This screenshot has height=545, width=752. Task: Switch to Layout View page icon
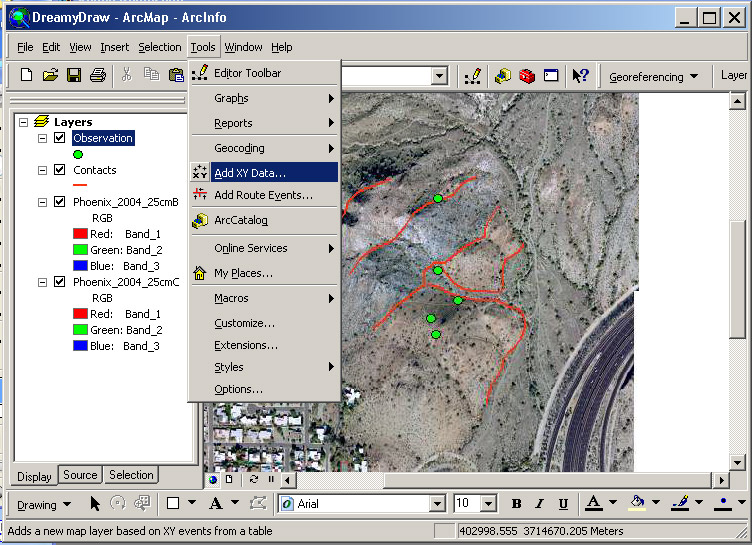click(x=229, y=479)
